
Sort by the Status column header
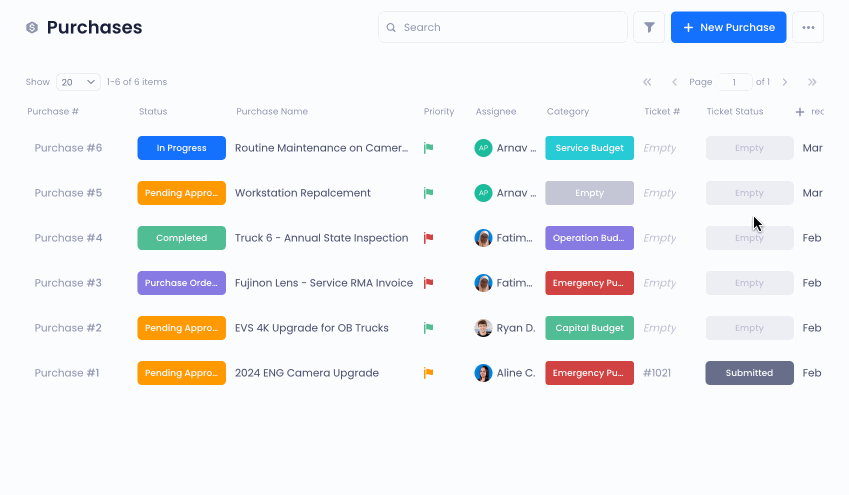pos(153,112)
